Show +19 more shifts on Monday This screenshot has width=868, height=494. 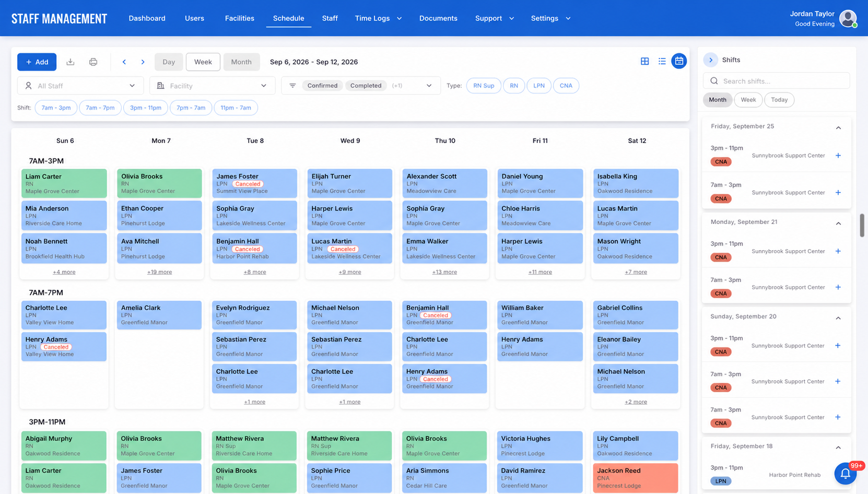pyautogui.click(x=159, y=272)
